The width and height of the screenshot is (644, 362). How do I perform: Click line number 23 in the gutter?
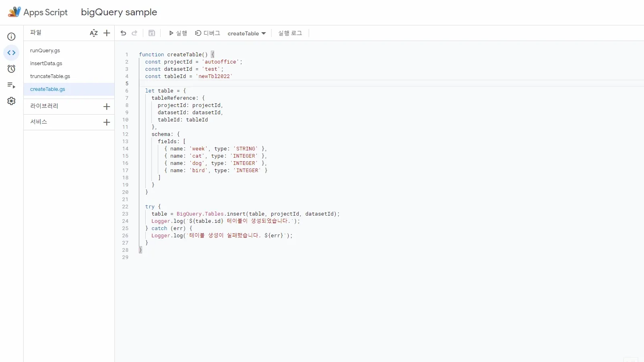(x=125, y=214)
